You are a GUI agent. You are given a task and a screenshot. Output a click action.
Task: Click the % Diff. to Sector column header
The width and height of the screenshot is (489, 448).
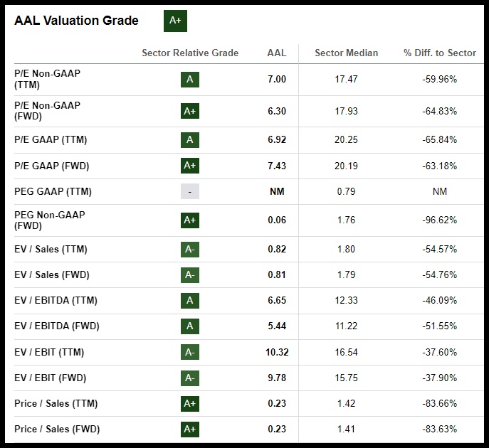pyautogui.click(x=439, y=53)
